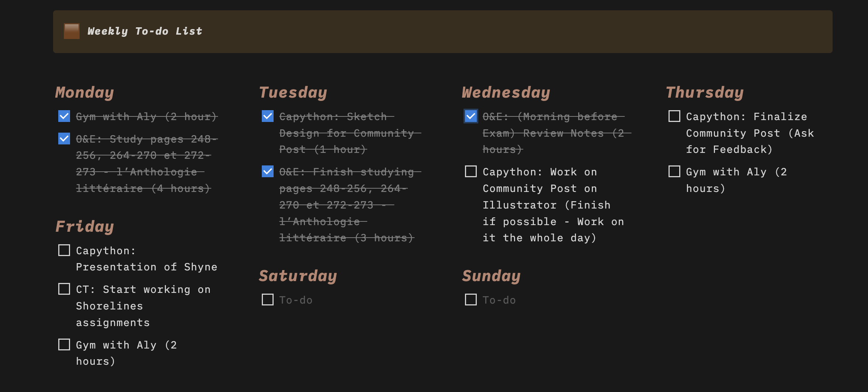Viewport: 868px width, 392px height.
Task: Click the Weekly To-do List title text
Action: [145, 31]
